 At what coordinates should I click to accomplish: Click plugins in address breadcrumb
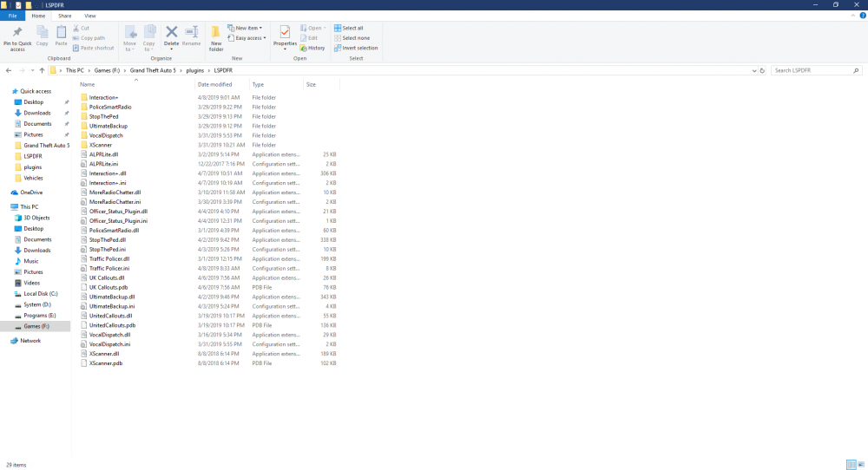tap(194, 70)
